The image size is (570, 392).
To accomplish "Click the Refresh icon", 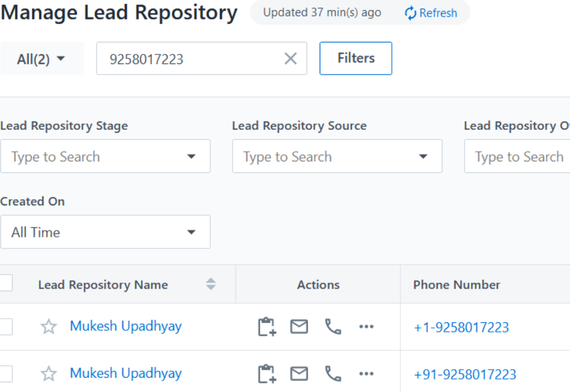I will [x=410, y=13].
